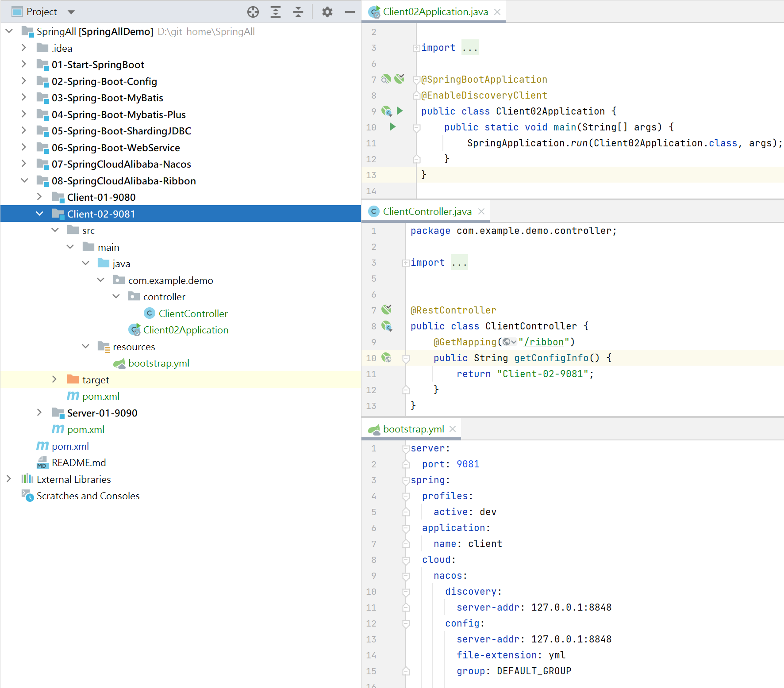The height and width of the screenshot is (688, 784).
Task: Open the Project view dropdown arrow
Action: pyautogui.click(x=71, y=12)
